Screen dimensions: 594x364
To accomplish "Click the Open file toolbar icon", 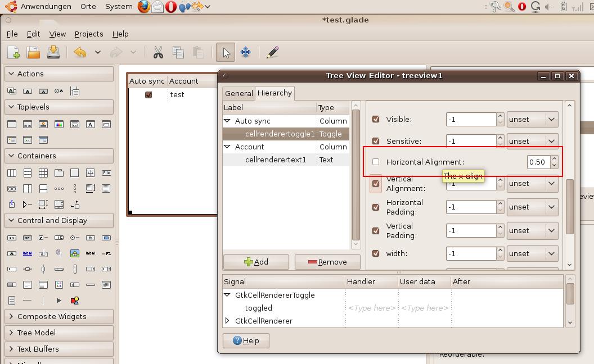I will coord(33,52).
